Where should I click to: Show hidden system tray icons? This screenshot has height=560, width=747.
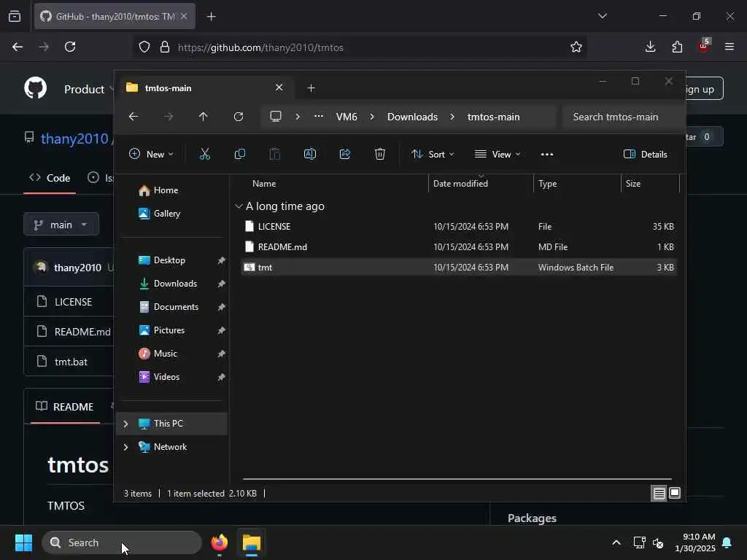coord(616,542)
